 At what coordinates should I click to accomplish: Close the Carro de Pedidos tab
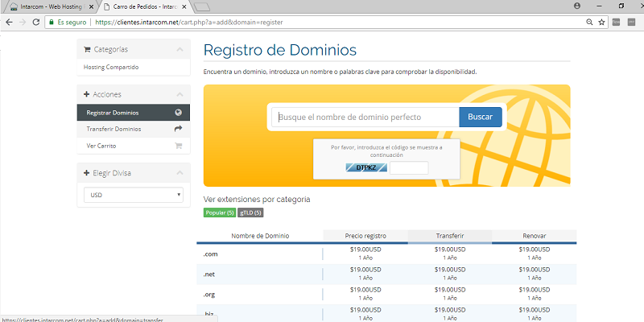coord(184,7)
